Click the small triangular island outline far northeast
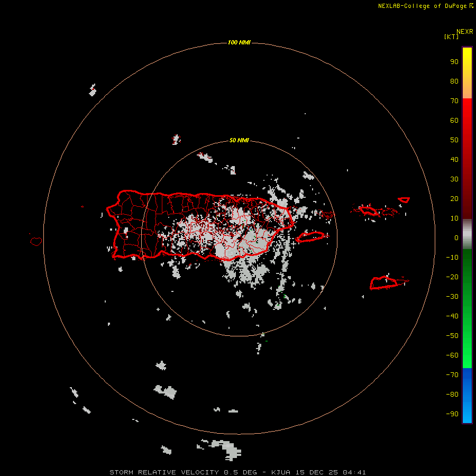Viewport: 476px width, 476px height. [x=404, y=200]
